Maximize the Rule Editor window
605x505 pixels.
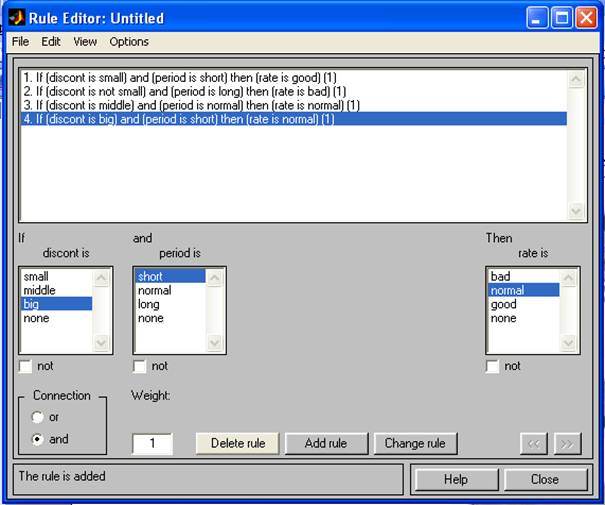(x=561, y=18)
